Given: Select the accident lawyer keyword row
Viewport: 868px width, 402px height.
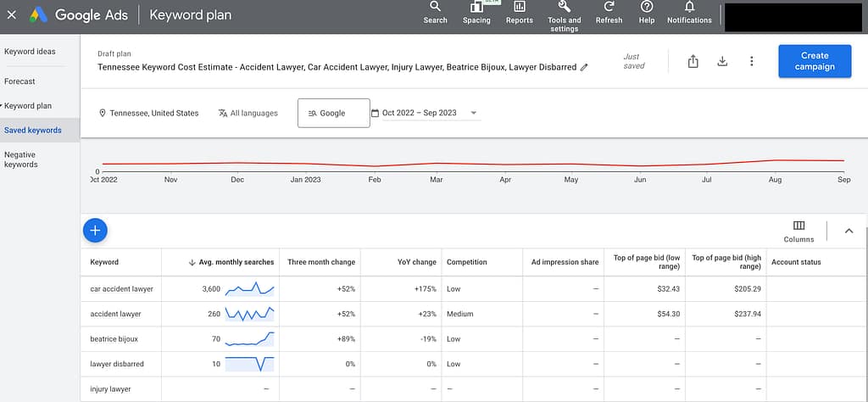Looking at the screenshot, I should pos(115,314).
